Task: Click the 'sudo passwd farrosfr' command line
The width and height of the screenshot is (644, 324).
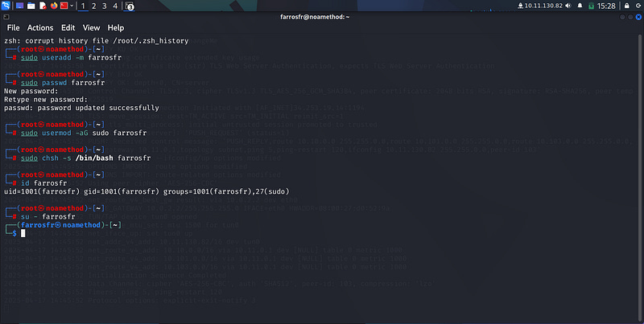Action: (63, 83)
